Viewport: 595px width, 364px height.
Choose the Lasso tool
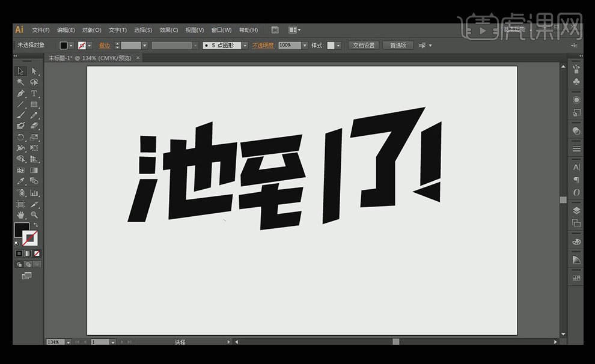click(x=34, y=82)
